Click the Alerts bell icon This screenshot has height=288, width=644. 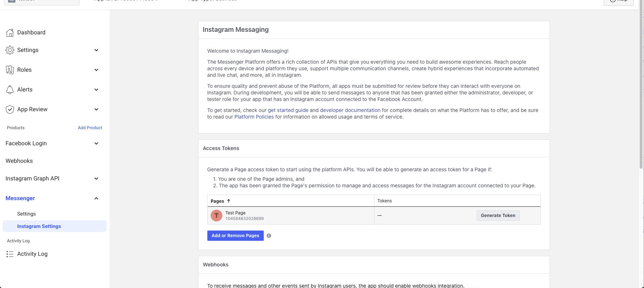[10, 90]
